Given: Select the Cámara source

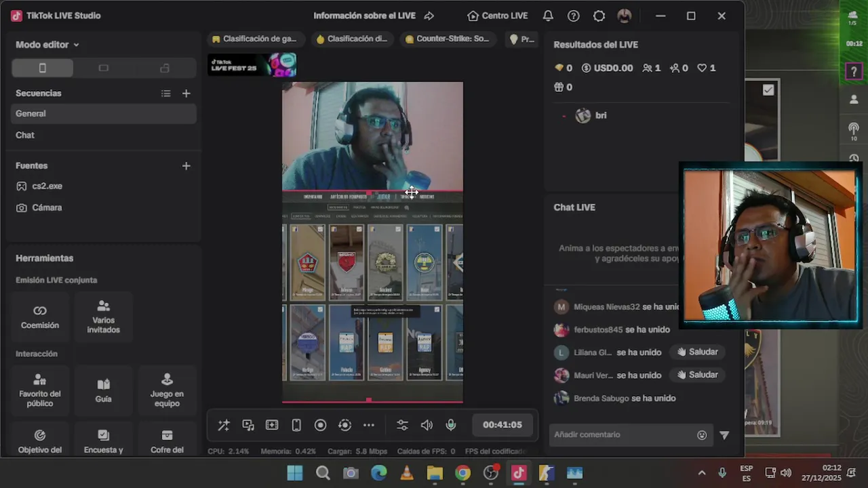Looking at the screenshot, I should [x=104, y=207].
